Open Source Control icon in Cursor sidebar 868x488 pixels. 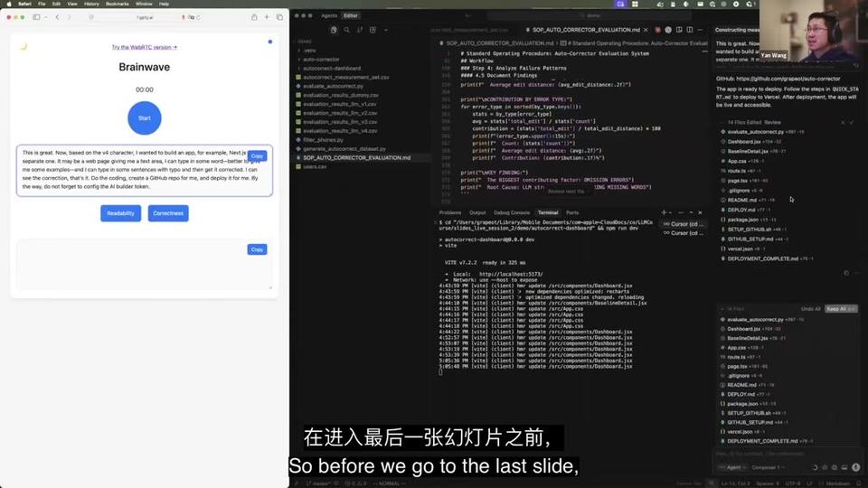pos(360,30)
